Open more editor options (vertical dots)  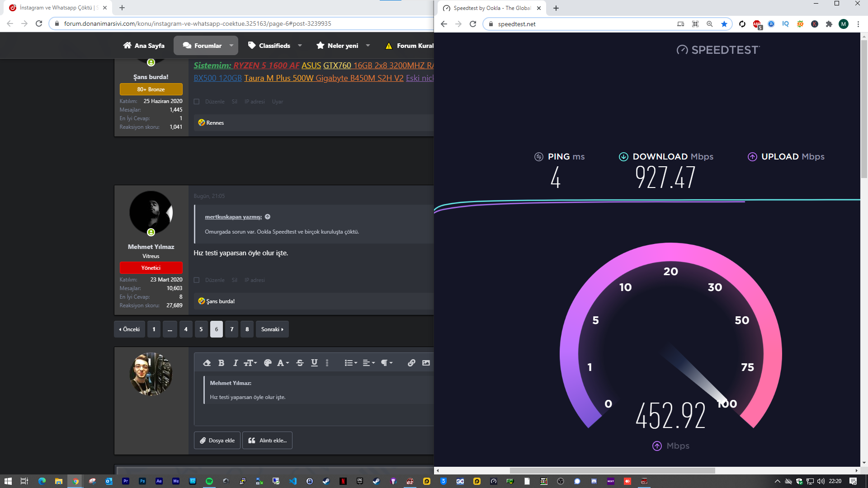tap(327, 363)
